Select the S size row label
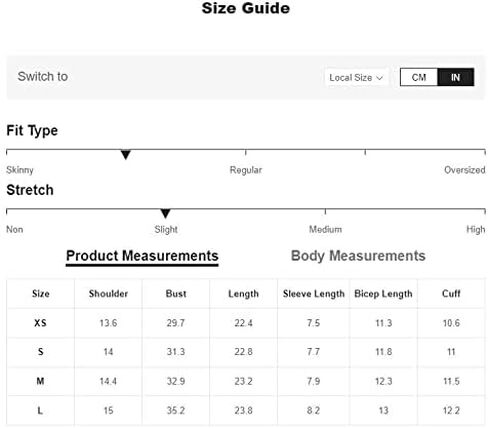The width and height of the screenshot is (488, 428). click(40, 352)
